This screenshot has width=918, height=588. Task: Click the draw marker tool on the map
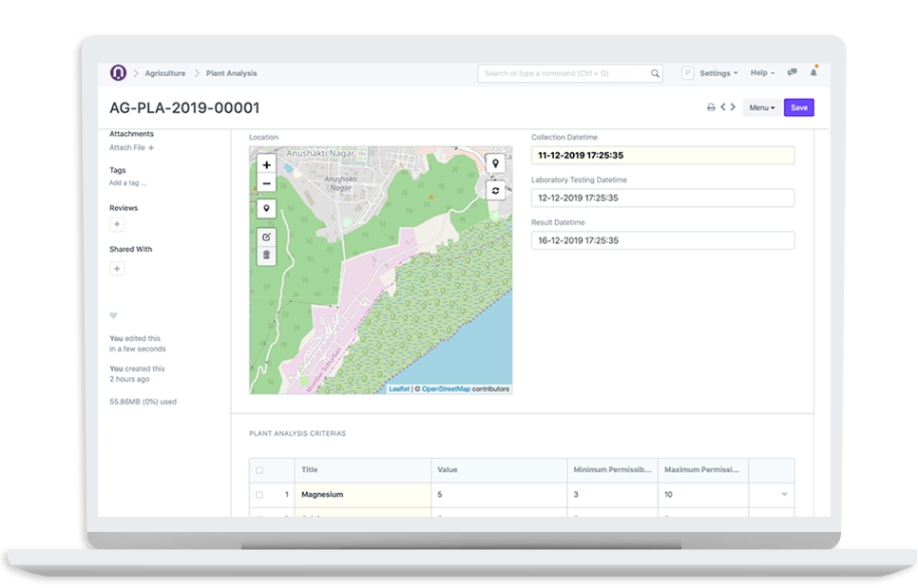coord(266,208)
